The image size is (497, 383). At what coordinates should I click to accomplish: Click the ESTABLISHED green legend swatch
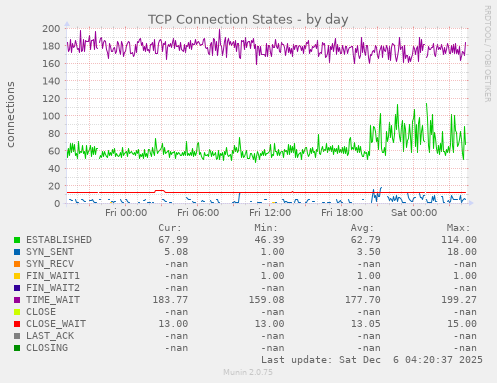pos(17,240)
